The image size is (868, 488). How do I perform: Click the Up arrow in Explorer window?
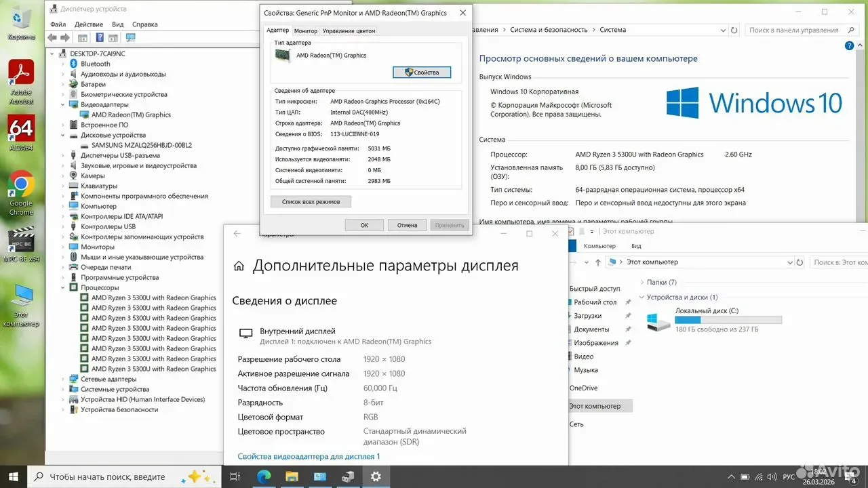(x=597, y=262)
